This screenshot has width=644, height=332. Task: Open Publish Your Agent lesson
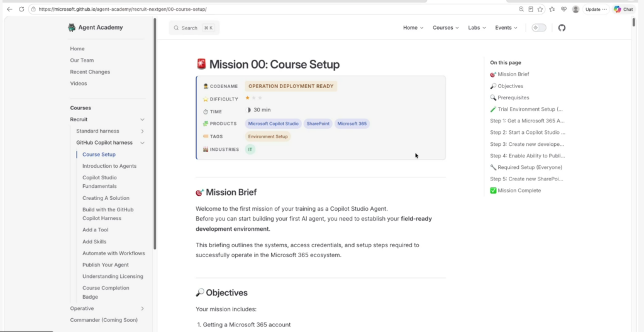(105, 265)
